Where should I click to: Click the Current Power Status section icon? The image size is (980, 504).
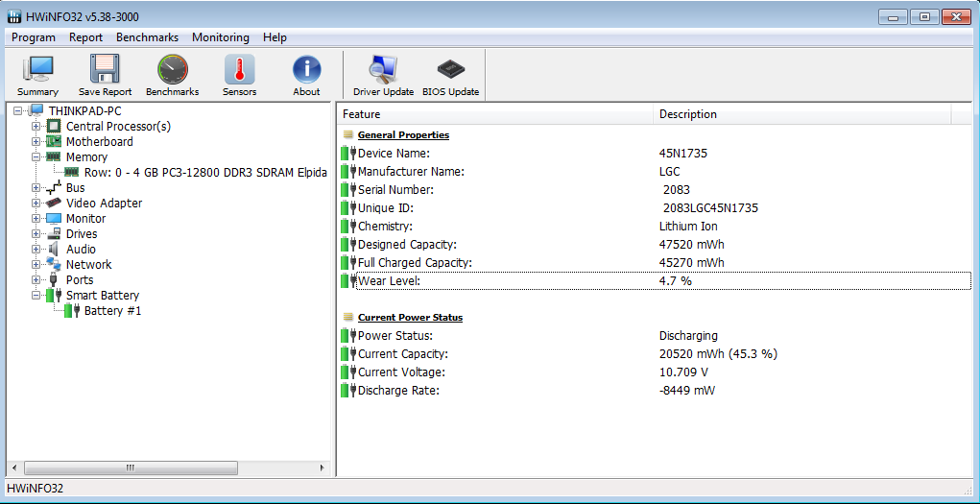pos(348,317)
